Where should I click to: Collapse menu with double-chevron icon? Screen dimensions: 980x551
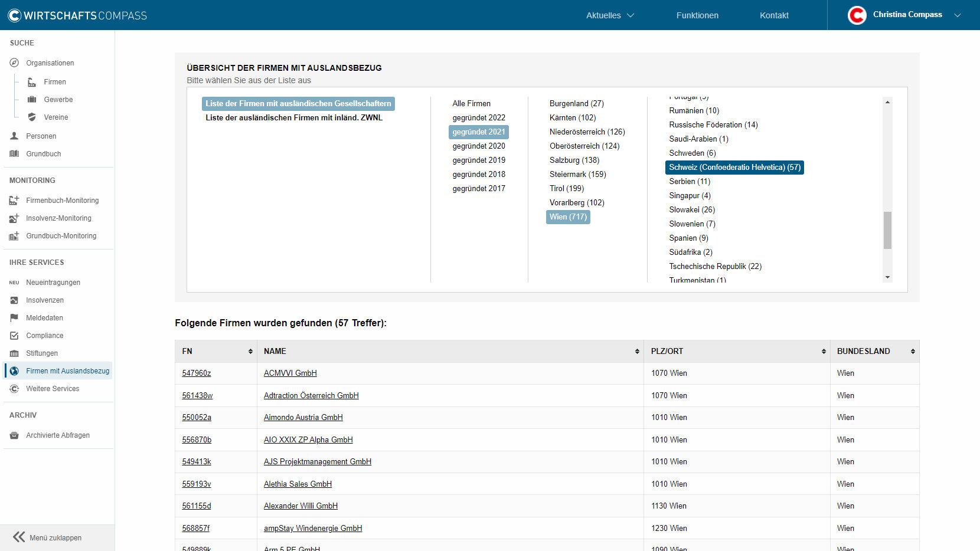pos(19,537)
